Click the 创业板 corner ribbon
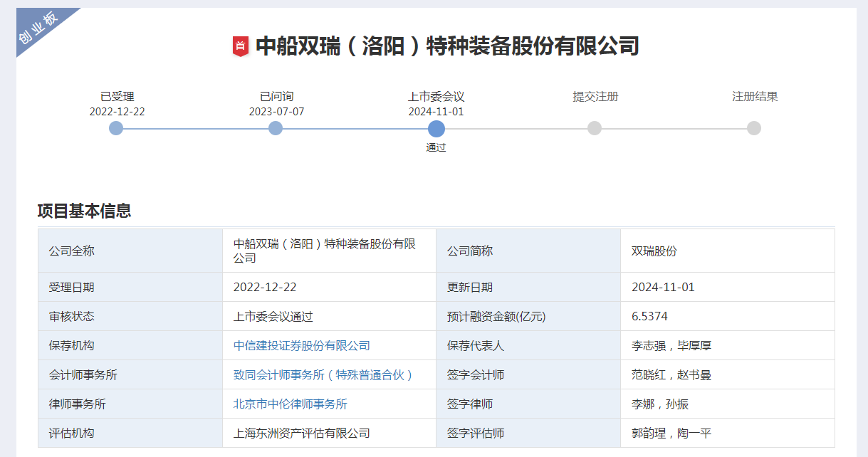 [38, 29]
